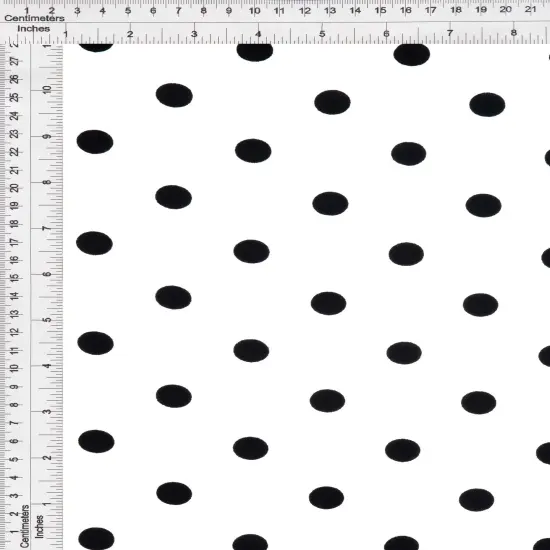This screenshot has width=550, height=550.
Task: Click the 12 mark on the left centimeter ruler
Action: point(14,332)
